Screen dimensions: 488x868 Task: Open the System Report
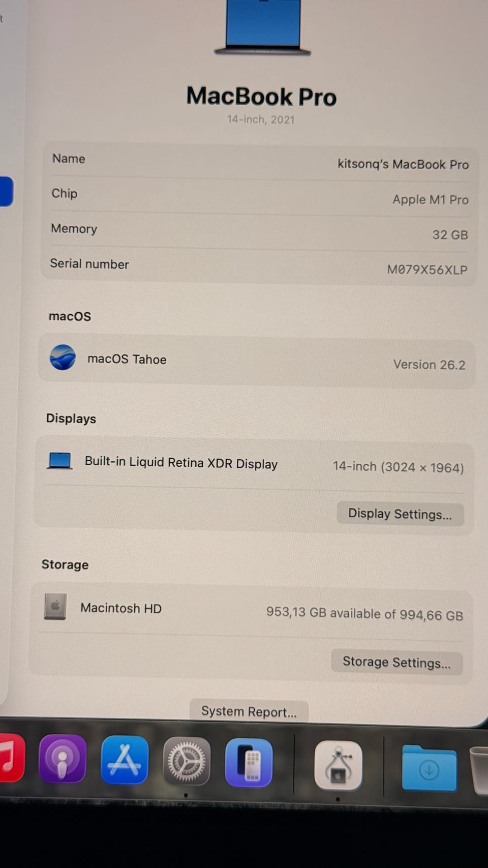[x=249, y=711]
